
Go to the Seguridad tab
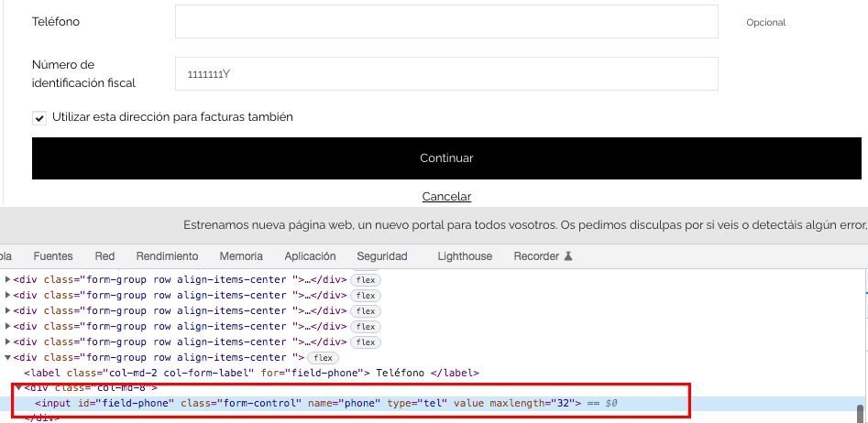[382, 256]
